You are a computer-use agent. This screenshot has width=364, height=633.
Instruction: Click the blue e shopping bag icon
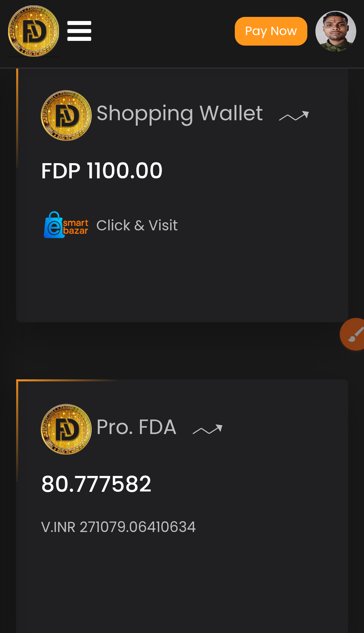(53, 225)
